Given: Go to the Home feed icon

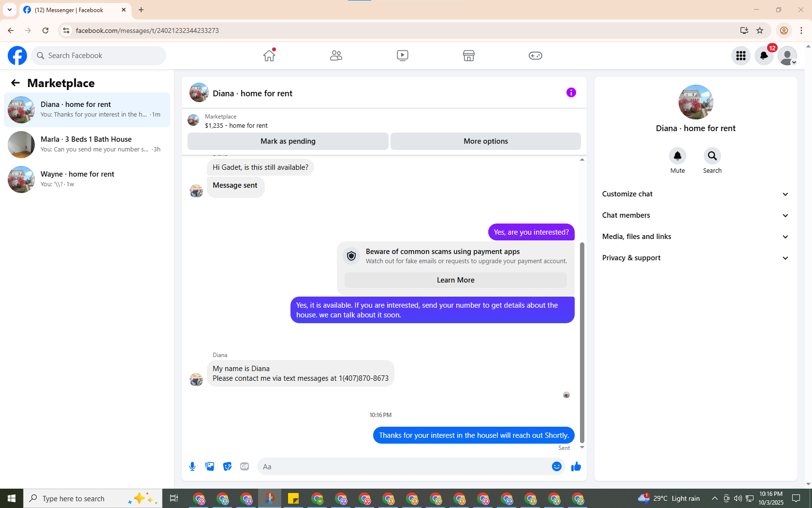Looking at the screenshot, I should pos(269,56).
